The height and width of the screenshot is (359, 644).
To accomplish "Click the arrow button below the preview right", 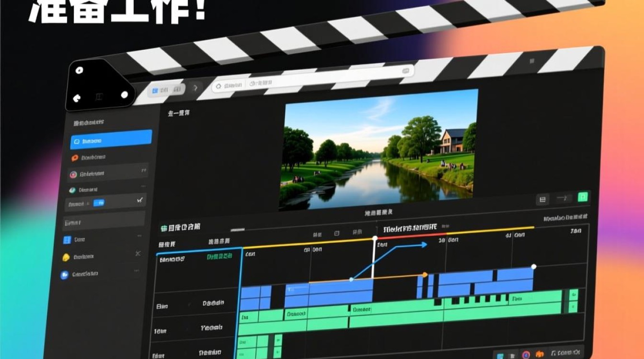I will pyautogui.click(x=563, y=198).
